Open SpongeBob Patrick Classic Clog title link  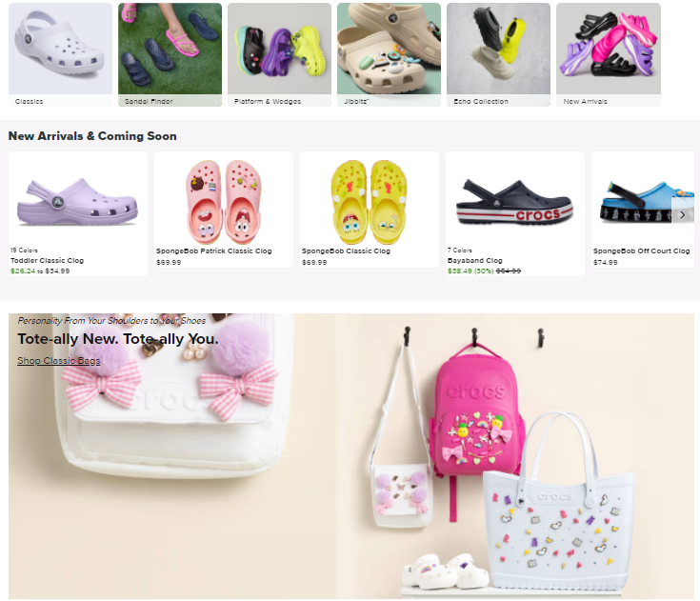pos(214,250)
